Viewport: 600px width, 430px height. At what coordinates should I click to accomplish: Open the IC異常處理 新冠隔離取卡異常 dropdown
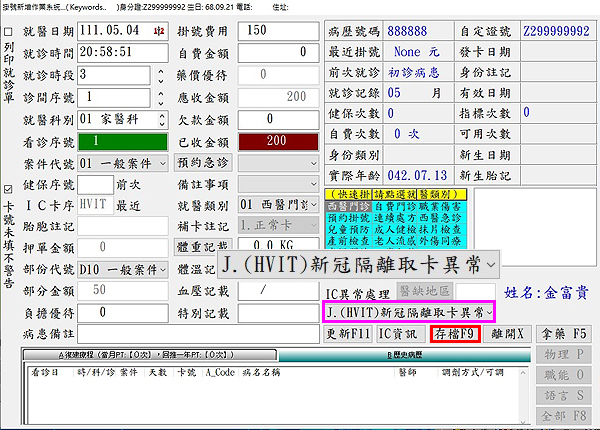pyautogui.click(x=489, y=313)
